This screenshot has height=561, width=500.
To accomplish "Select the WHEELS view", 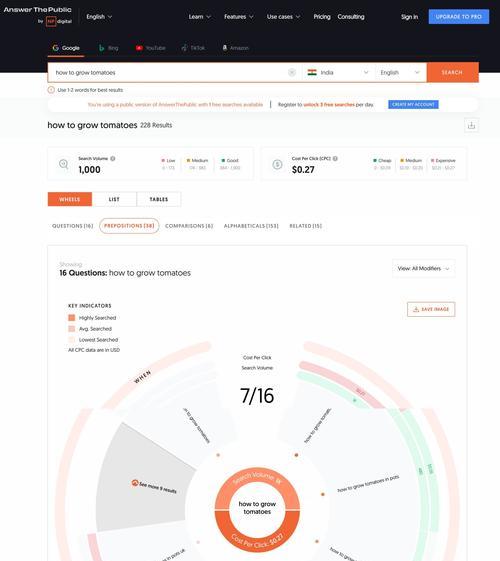I will pos(70,199).
